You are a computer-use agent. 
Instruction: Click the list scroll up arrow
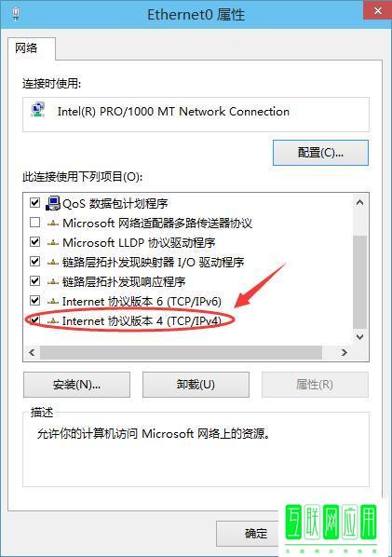(359, 202)
